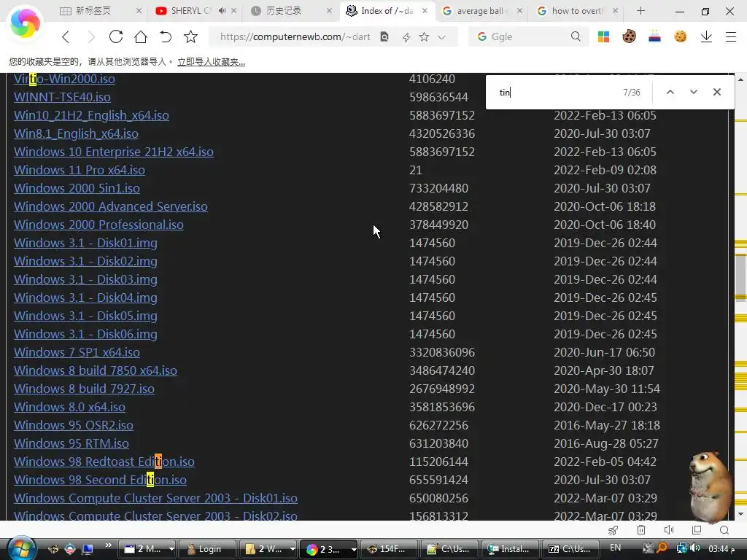Reload the current page
Viewport: 747px width, 560px height.
(x=116, y=36)
